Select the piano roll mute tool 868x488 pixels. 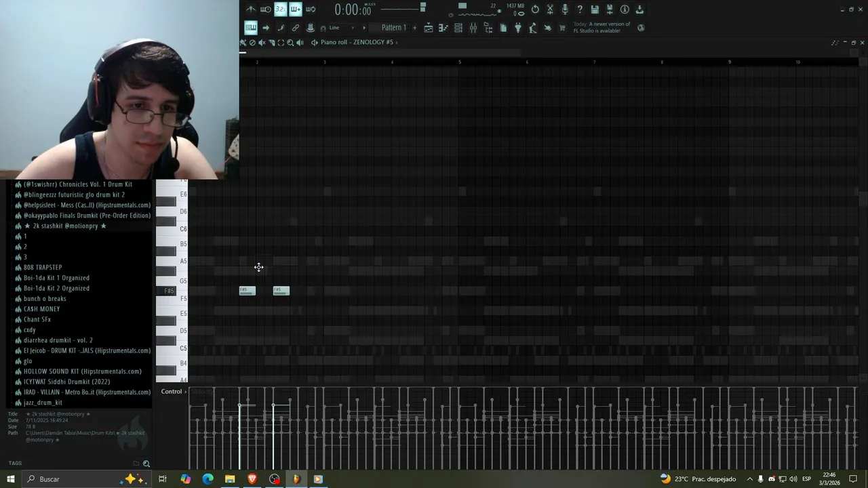pyautogui.click(x=262, y=42)
